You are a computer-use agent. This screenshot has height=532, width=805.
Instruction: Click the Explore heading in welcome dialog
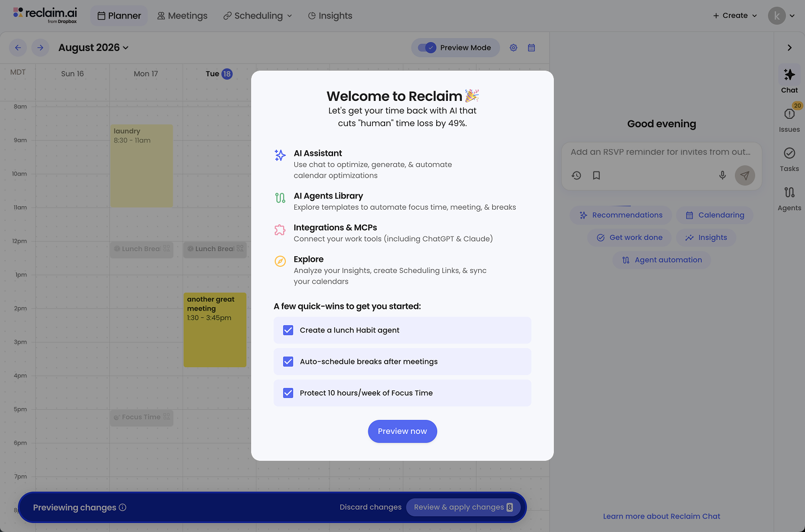[x=309, y=259]
